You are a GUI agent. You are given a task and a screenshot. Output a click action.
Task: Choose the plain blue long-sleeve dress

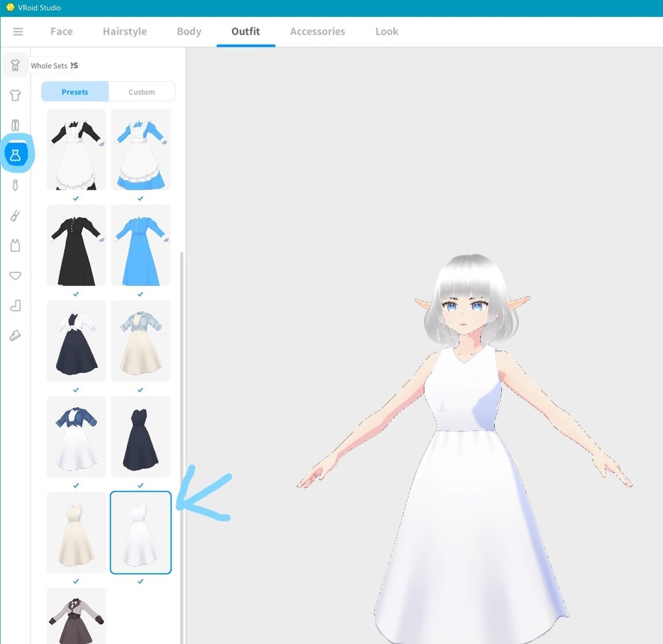[x=140, y=245]
